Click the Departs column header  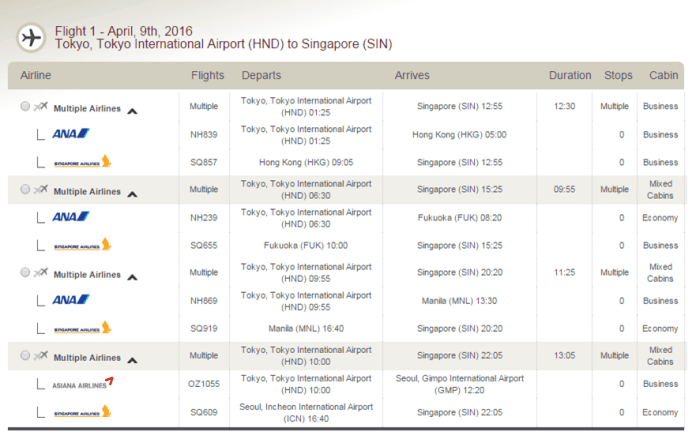coord(261,75)
